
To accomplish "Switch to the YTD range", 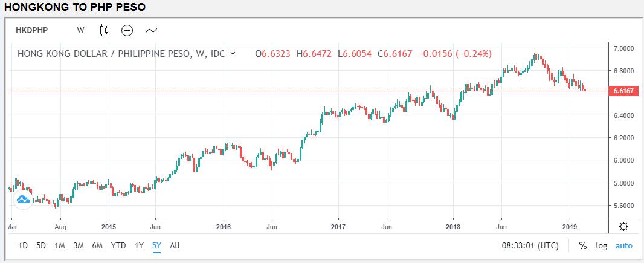I will click(118, 245).
